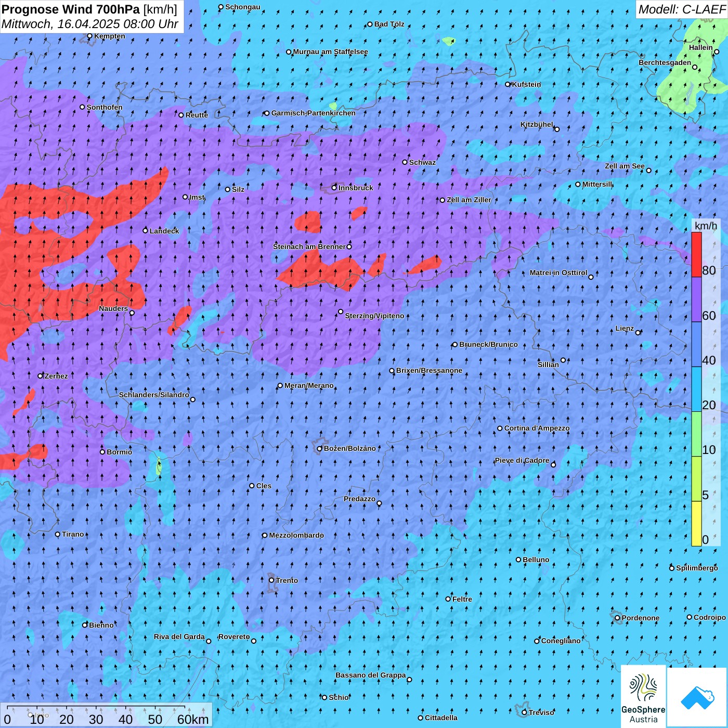This screenshot has width=728, height=728.
Task: Click the Murnau am Staffelsee label
Action: (x=330, y=51)
